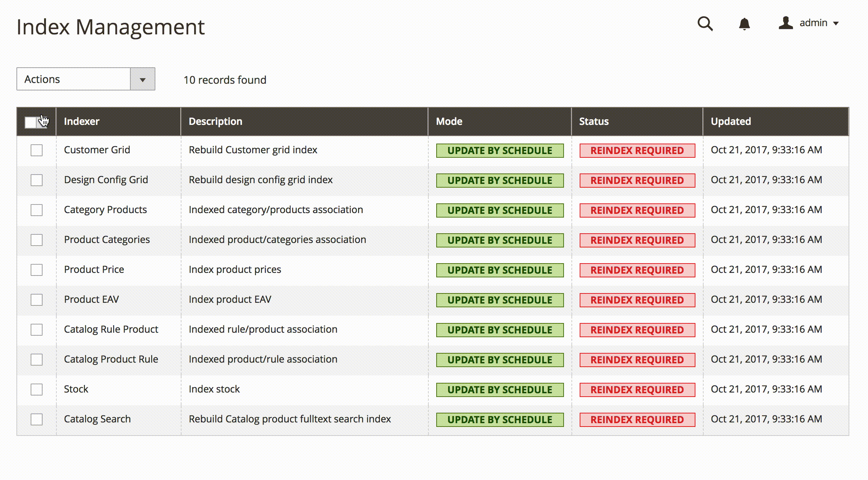
Task: Expand the admin account dropdown arrow
Action: 836,23
